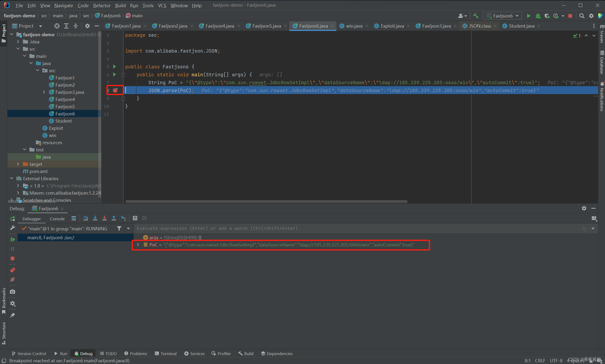The image size is (605, 364).
Task: Collapse all in Project panel
Action: (76, 26)
